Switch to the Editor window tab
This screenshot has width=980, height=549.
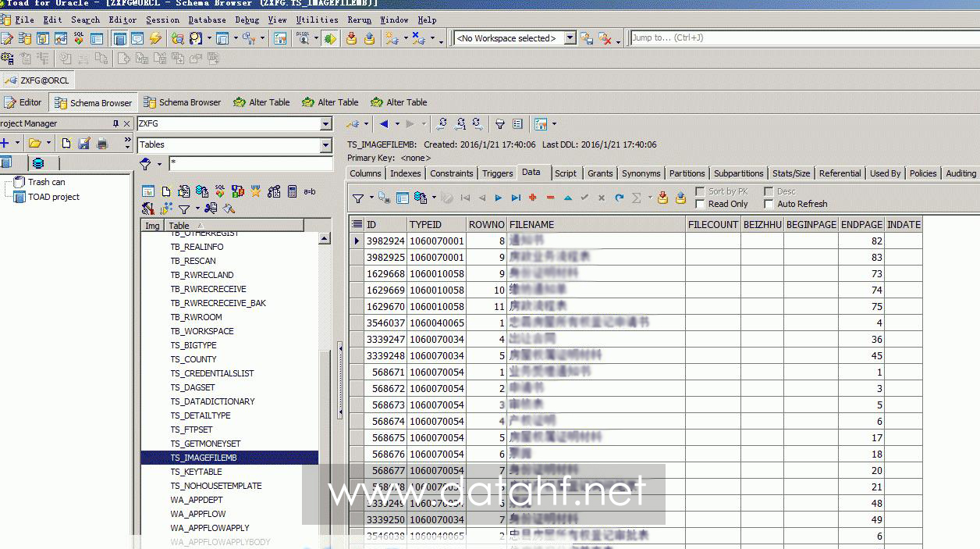pos(23,102)
